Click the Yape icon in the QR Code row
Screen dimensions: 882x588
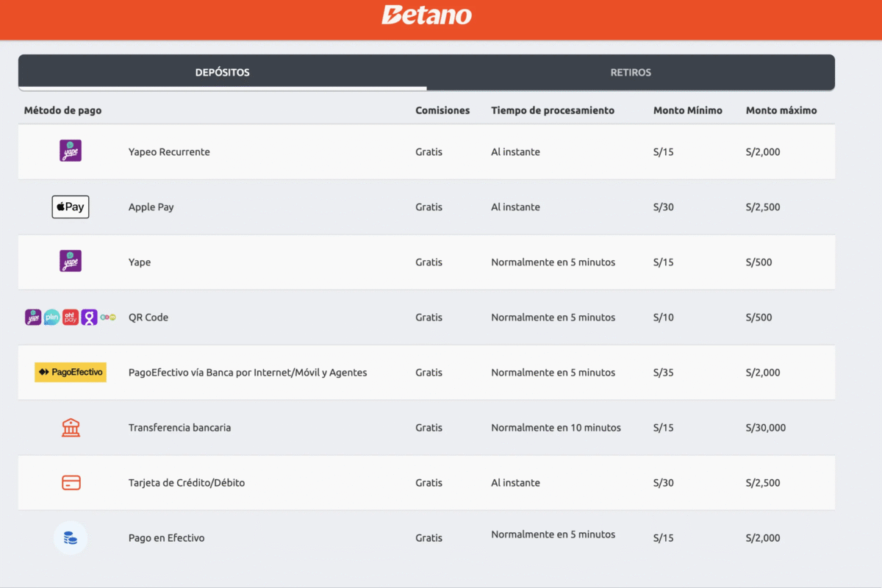click(33, 318)
